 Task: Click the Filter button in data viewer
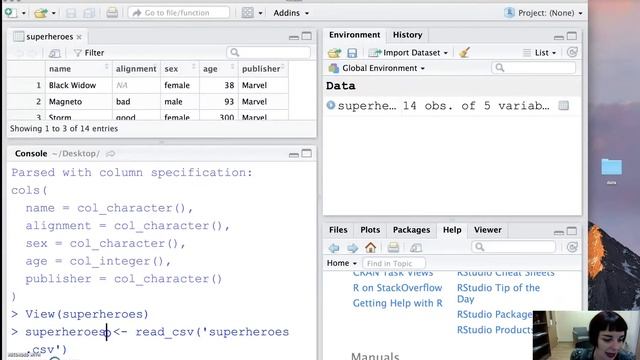(89, 53)
